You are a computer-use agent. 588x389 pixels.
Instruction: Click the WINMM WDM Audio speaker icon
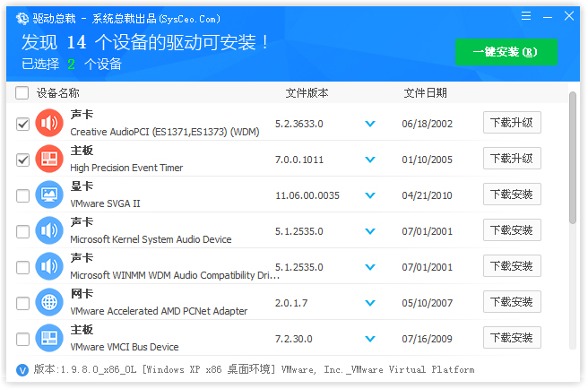(x=49, y=266)
